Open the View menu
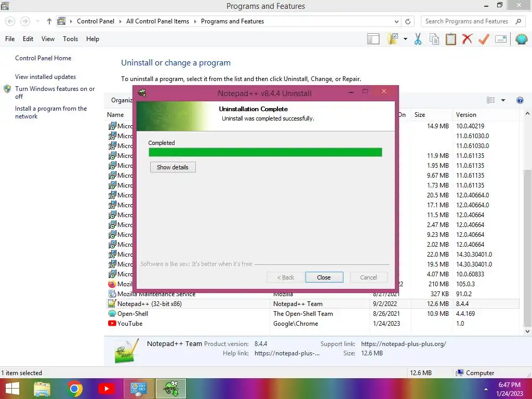This screenshot has height=399, width=532. pyautogui.click(x=48, y=39)
